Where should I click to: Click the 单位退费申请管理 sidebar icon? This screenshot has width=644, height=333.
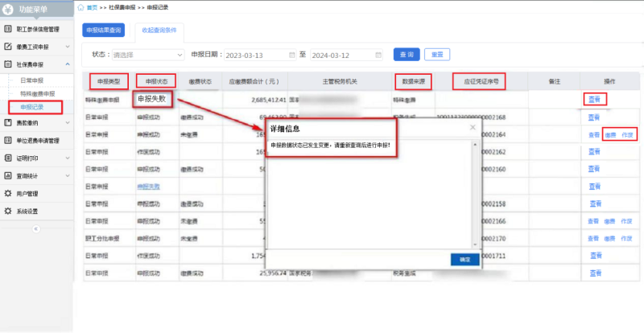tap(8, 140)
